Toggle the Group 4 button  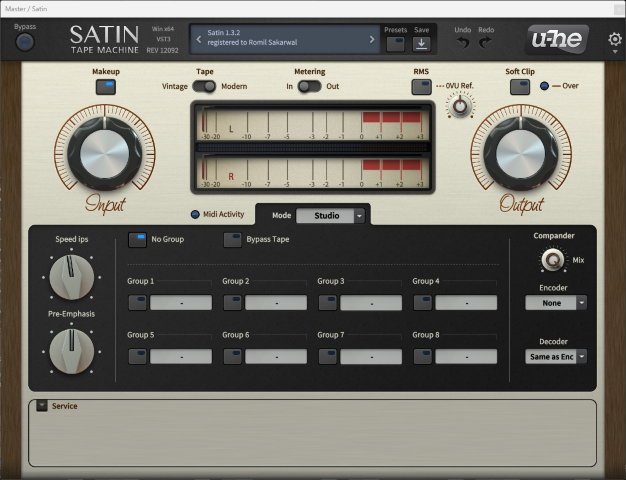coord(422,303)
